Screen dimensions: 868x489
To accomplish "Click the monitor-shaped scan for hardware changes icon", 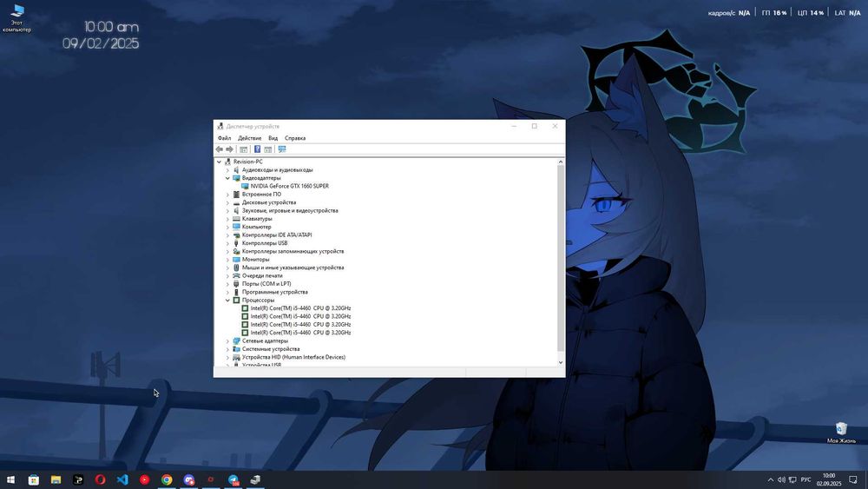I will click(x=282, y=149).
